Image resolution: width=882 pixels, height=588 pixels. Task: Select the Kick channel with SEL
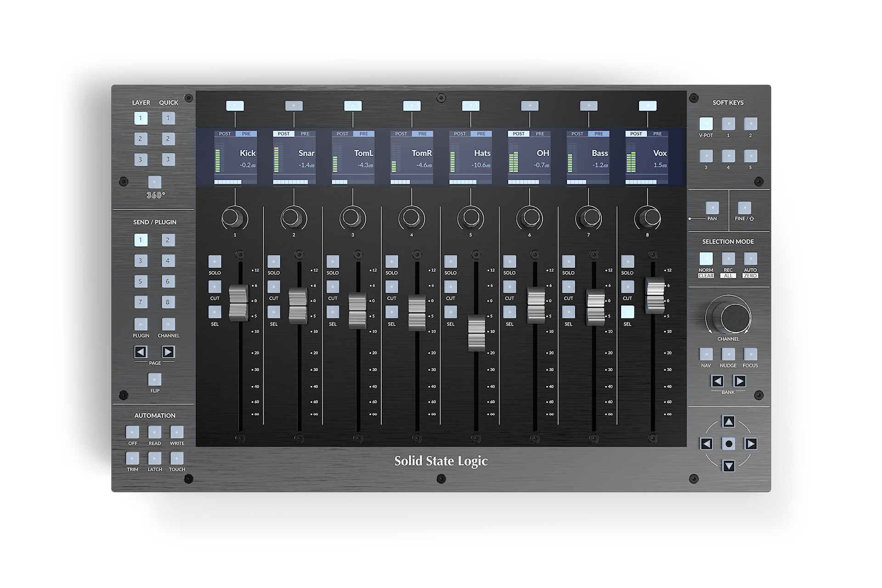pyautogui.click(x=215, y=312)
